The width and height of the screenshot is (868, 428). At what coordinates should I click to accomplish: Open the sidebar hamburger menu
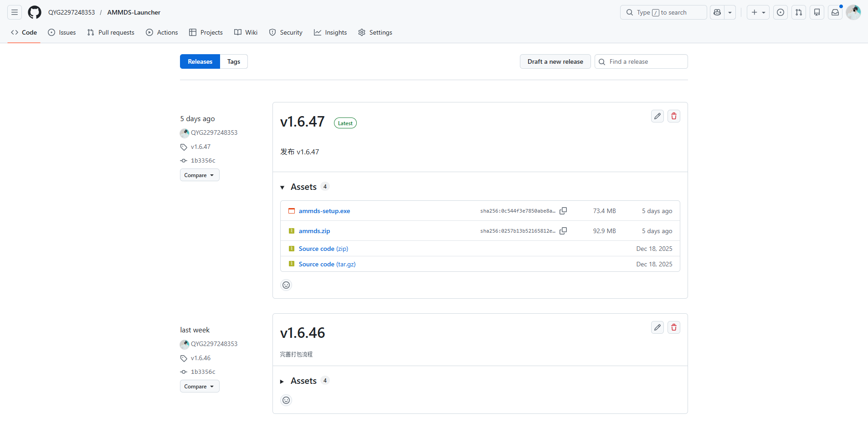pyautogui.click(x=14, y=12)
